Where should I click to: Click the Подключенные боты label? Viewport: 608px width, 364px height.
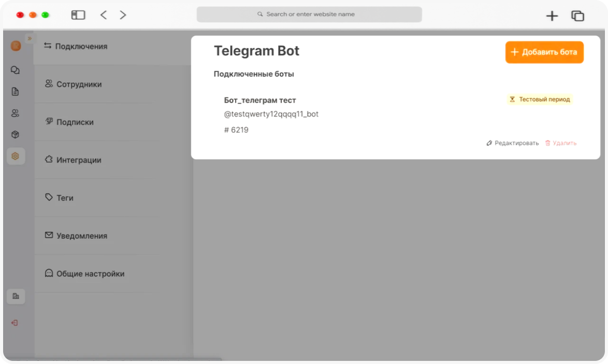[254, 74]
